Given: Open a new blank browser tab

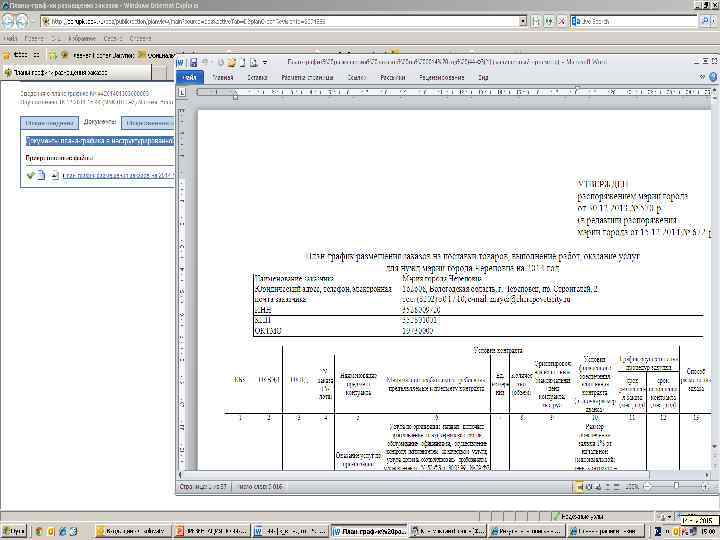Looking at the screenshot, I should click(x=159, y=73).
